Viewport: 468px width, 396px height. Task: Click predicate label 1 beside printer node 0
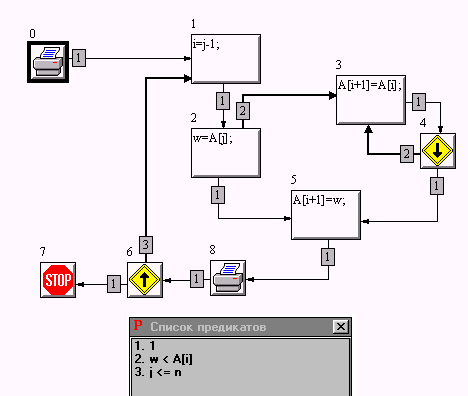(x=79, y=58)
